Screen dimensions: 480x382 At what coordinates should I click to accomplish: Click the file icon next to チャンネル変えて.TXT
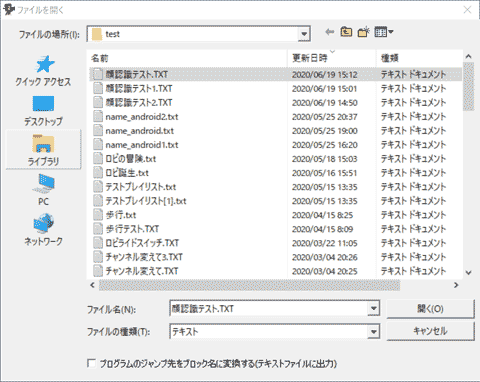pyautogui.click(x=98, y=270)
